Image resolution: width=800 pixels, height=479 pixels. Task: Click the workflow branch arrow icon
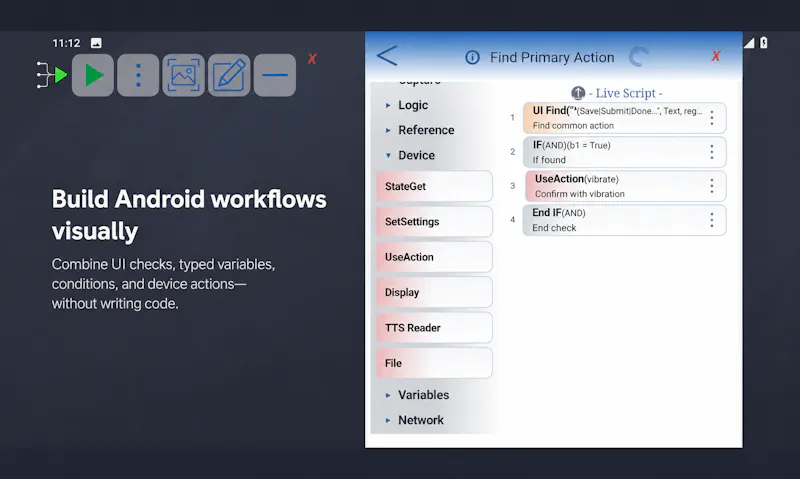[52, 75]
